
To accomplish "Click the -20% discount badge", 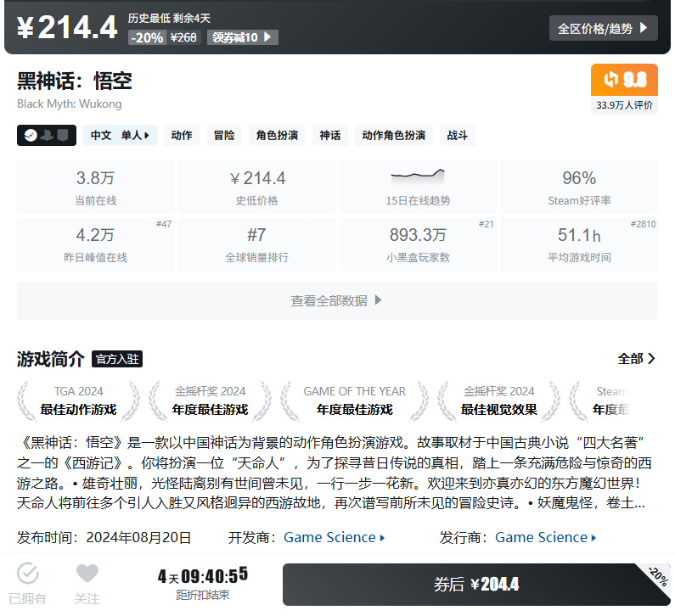I will pos(147,37).
